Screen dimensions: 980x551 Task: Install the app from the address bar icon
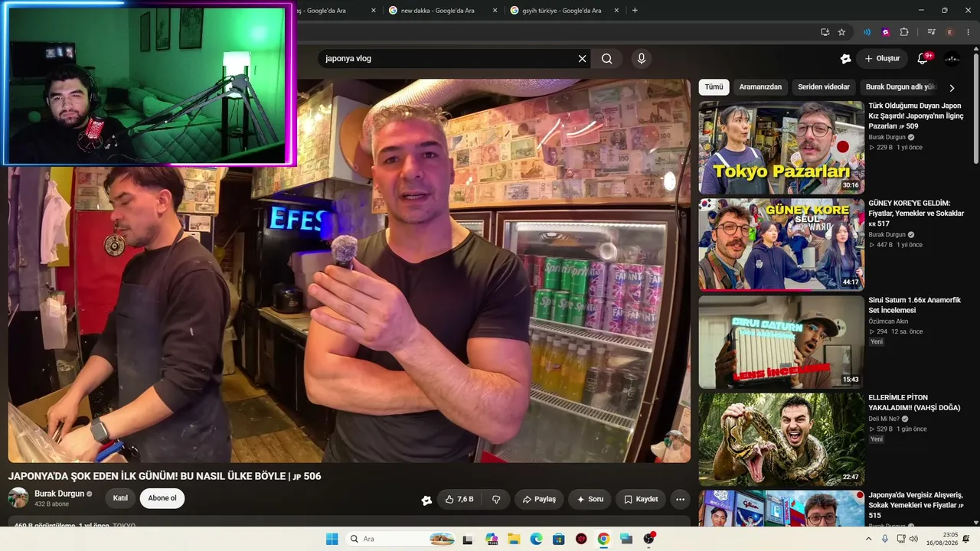[825, 32]
